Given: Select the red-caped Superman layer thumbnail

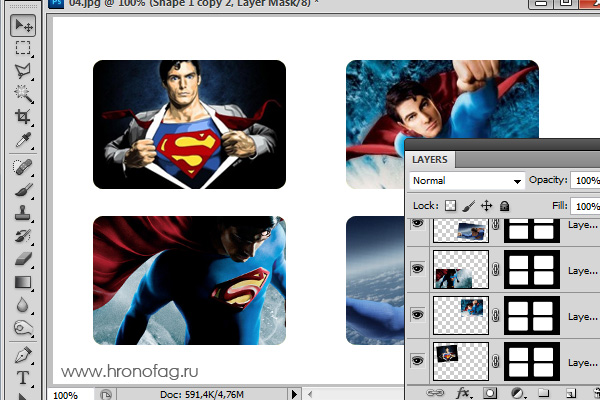Looking at the screenshot, I should tap(461, 269).
